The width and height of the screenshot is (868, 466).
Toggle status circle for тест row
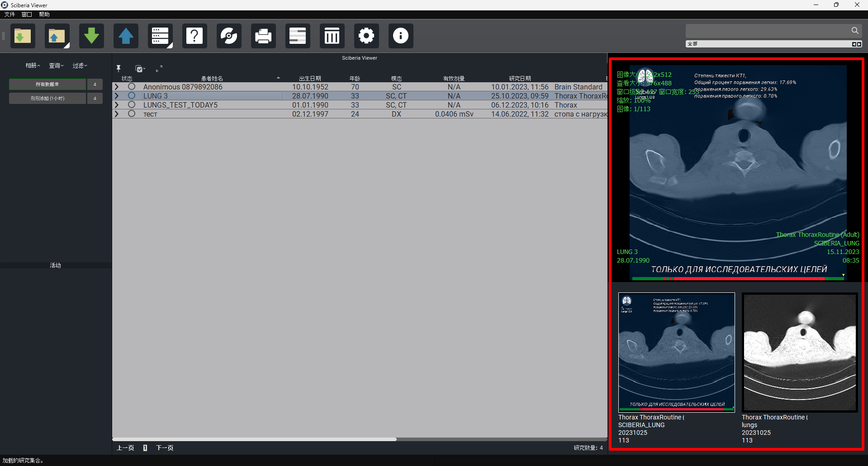(132, 113)
